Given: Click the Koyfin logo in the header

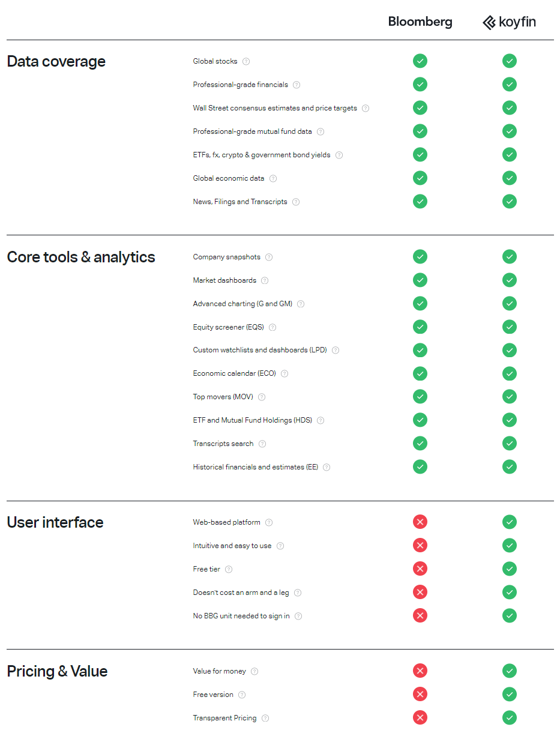Looking at the screenshot, I should (509, 22).
